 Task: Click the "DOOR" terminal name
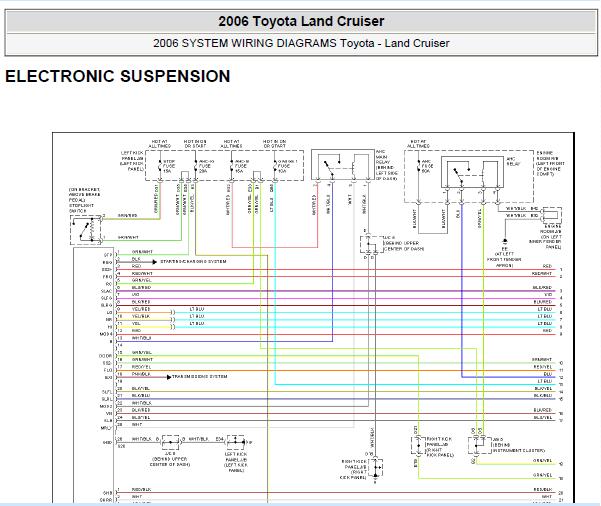coord(105,356)
